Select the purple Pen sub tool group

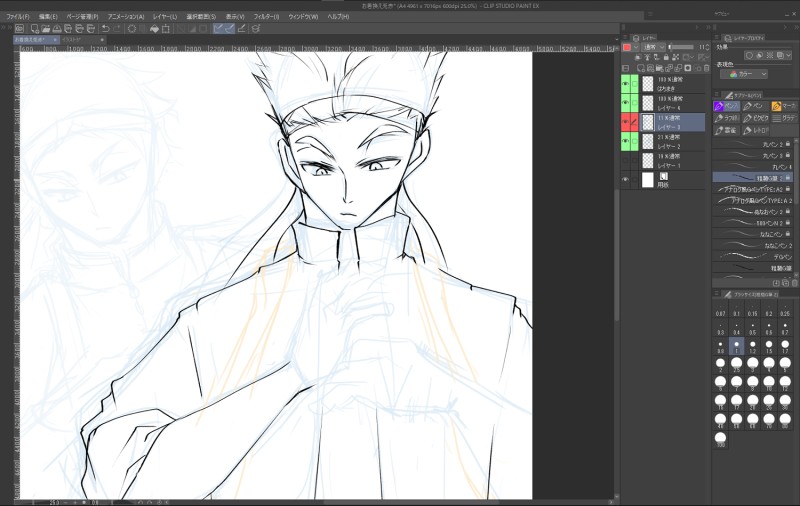coord(726,105)
